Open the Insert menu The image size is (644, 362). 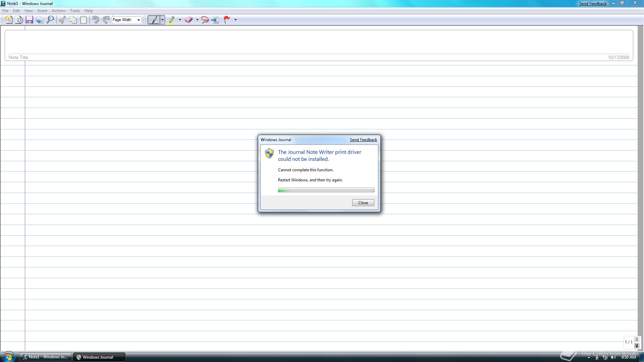(x=42, y=11)
